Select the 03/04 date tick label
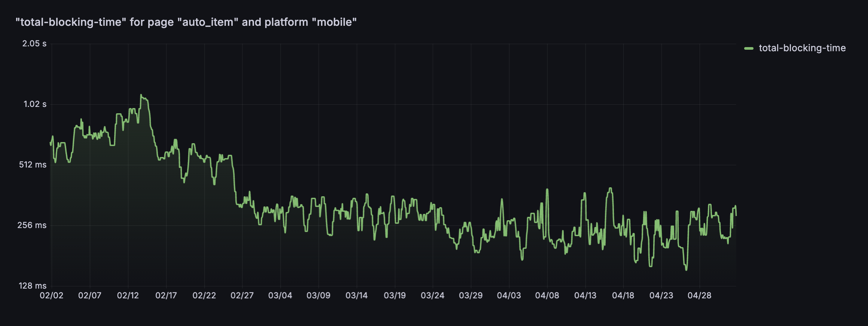The height and width of the screenshot is (326, 868). coord(280,295)
